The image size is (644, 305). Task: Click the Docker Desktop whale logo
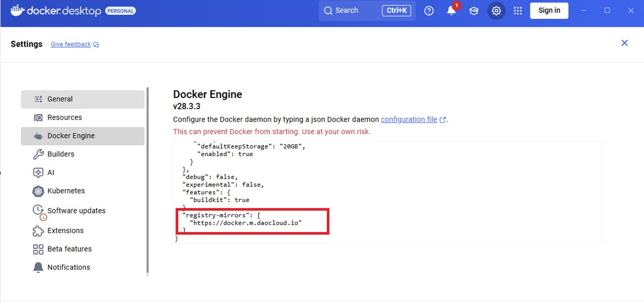(x=17, y=10)
